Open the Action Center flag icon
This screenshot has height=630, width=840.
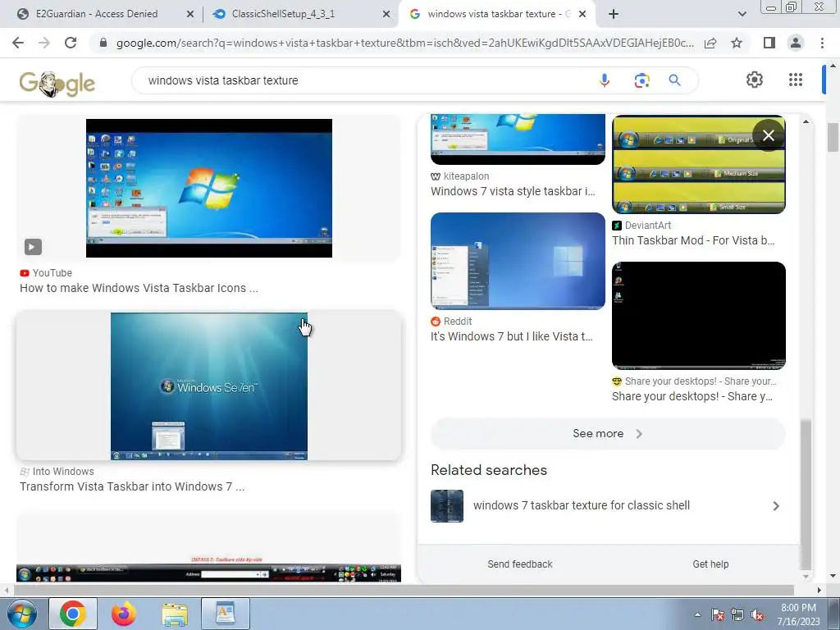(718, 614)
